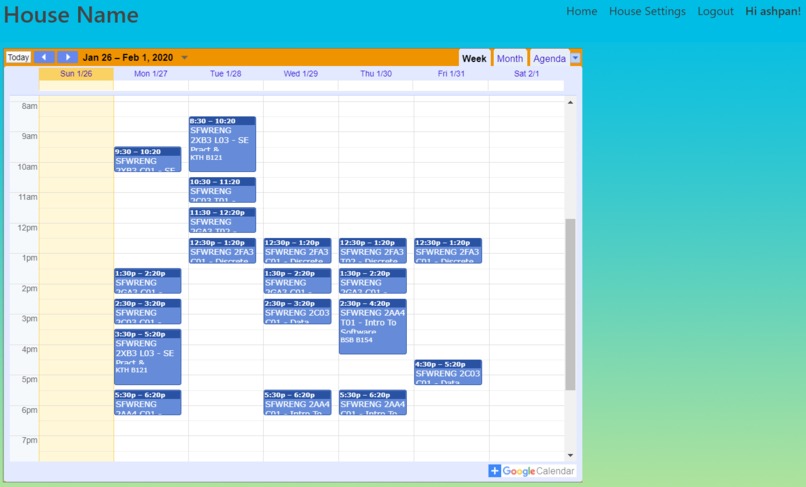Select the Mon 1/27 column header
The height and width of the screenshot is (487, 806).
pos(151,74)
